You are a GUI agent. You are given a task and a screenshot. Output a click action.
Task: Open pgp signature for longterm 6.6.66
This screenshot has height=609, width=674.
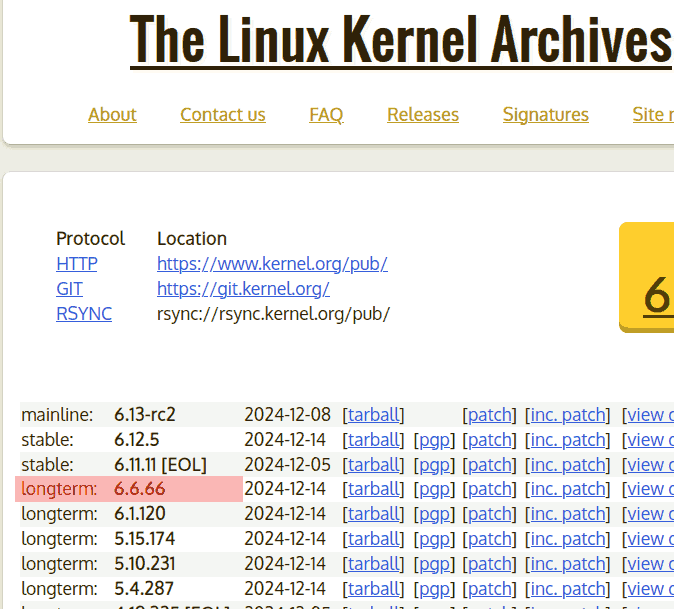[x=434, y=490]
